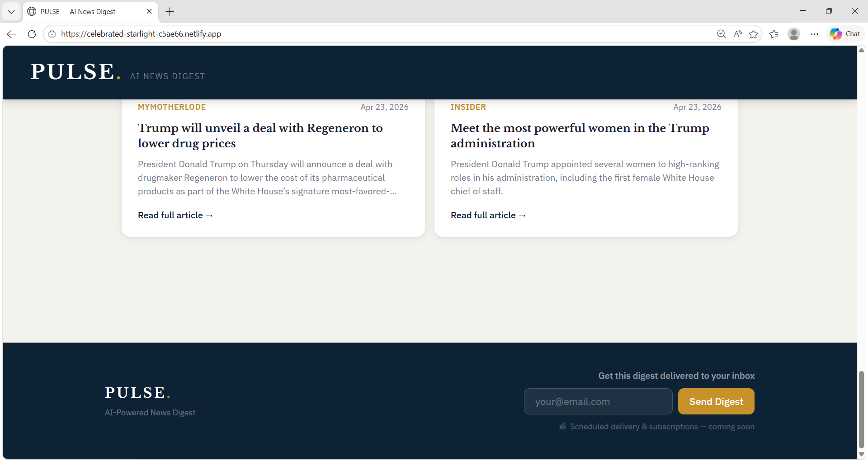
Task: Open a new browser tab
Action: coord(170,11)
